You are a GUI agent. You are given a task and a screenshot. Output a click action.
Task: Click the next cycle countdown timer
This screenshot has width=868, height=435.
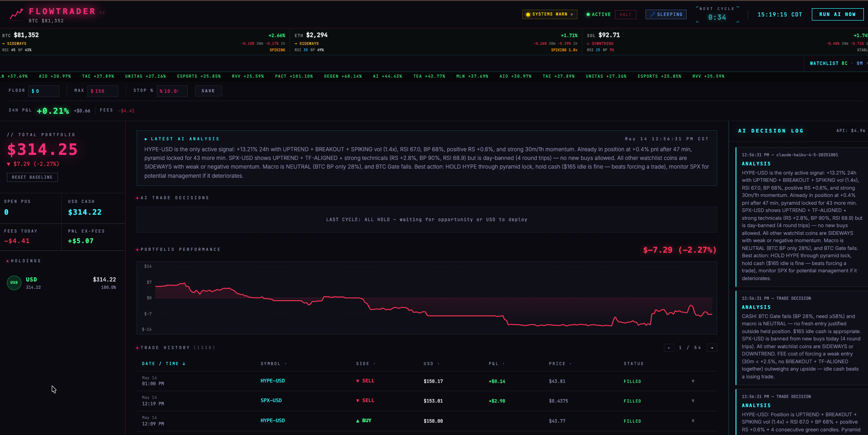[717, 17]
